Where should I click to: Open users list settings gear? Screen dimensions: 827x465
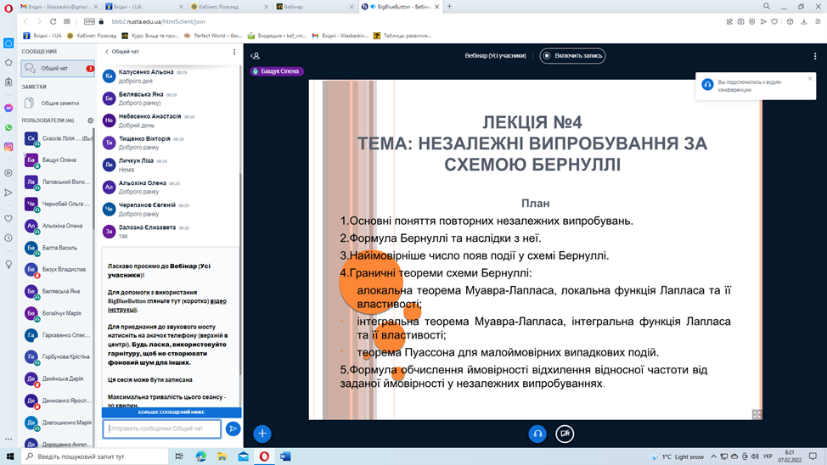(x=90, y=120)
